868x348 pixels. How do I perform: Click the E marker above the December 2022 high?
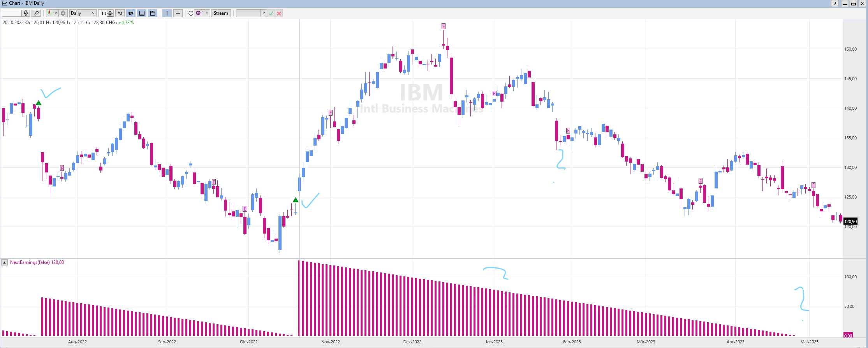[x=444, y=26]
